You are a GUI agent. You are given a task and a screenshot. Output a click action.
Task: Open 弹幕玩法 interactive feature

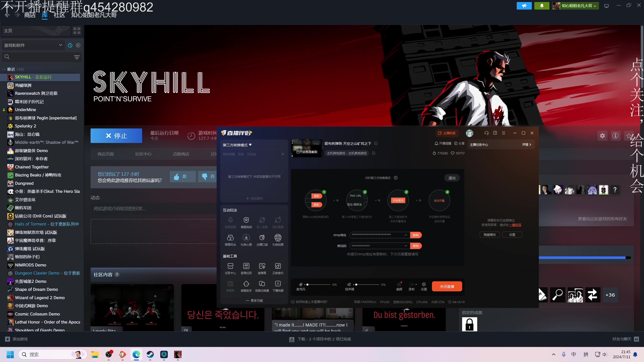tap(230, 240)
